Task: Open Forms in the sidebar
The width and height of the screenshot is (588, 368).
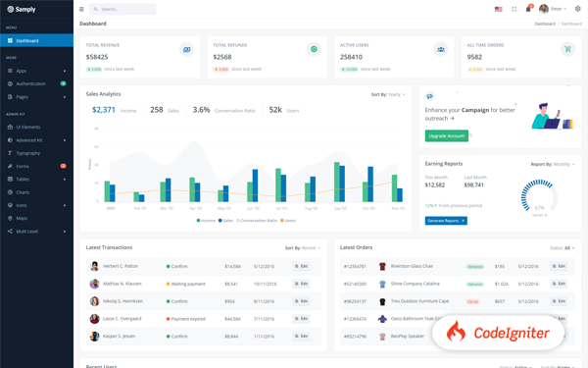Action: [37, 166]
